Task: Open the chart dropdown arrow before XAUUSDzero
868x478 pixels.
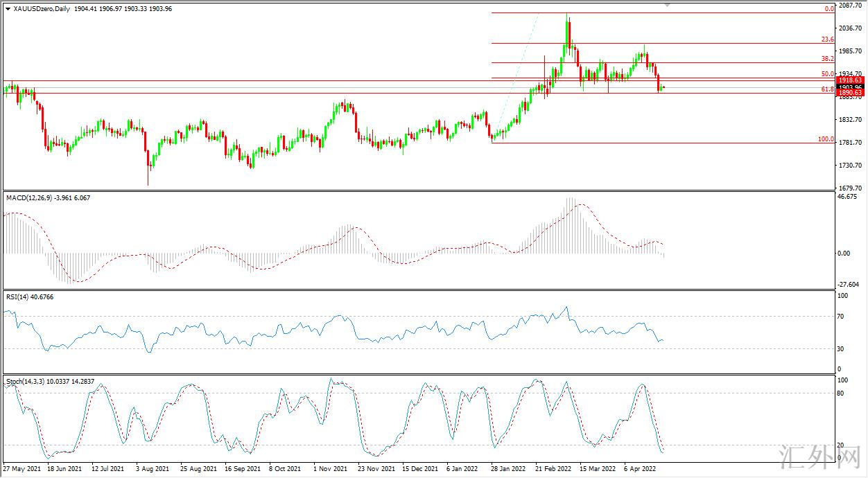Action: 8,9
